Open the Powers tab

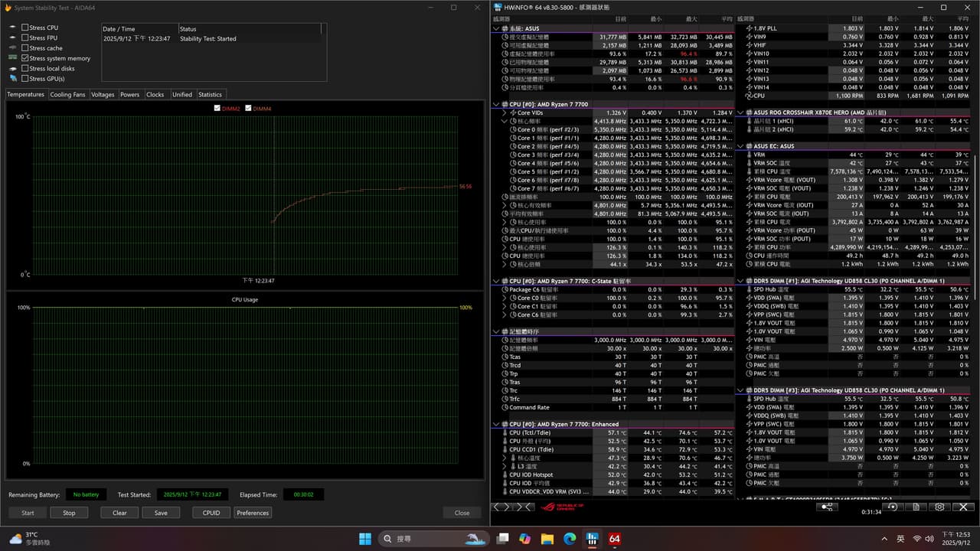tap(130, 95)
